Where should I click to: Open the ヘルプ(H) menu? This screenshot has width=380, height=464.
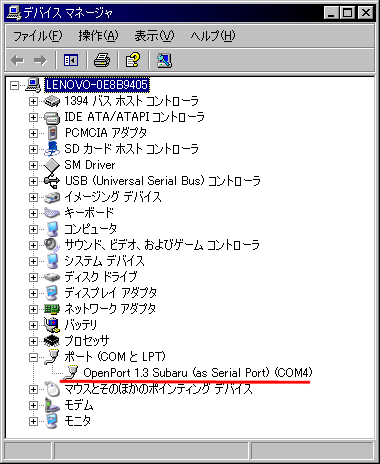coord(213,36)
